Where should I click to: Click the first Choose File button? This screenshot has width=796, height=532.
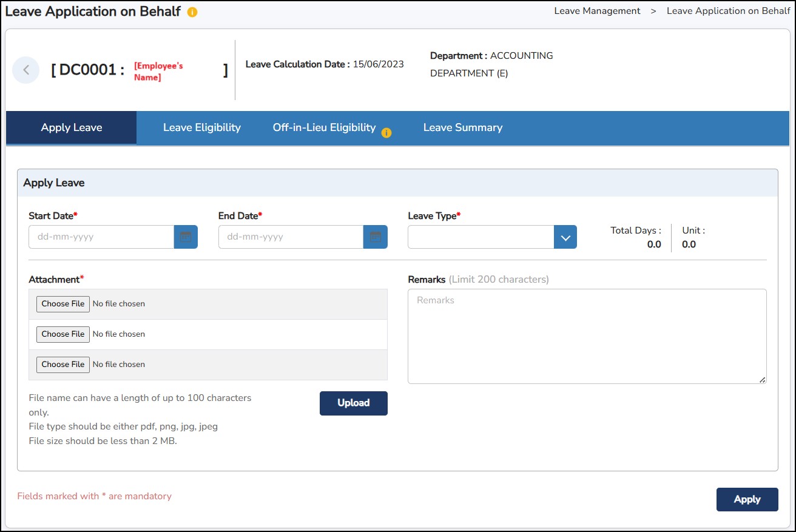point(63,304)
